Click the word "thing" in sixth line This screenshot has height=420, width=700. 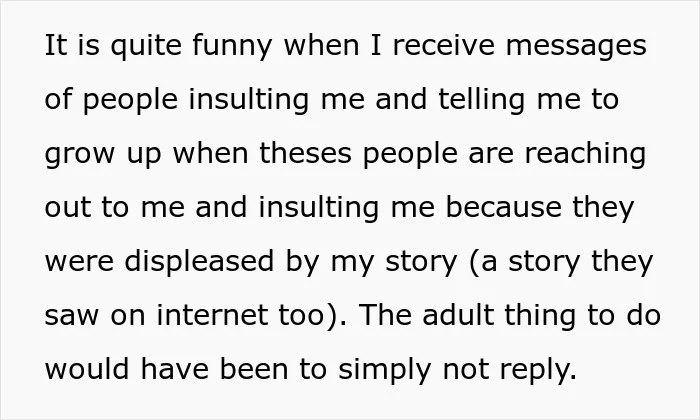[540, 316]
